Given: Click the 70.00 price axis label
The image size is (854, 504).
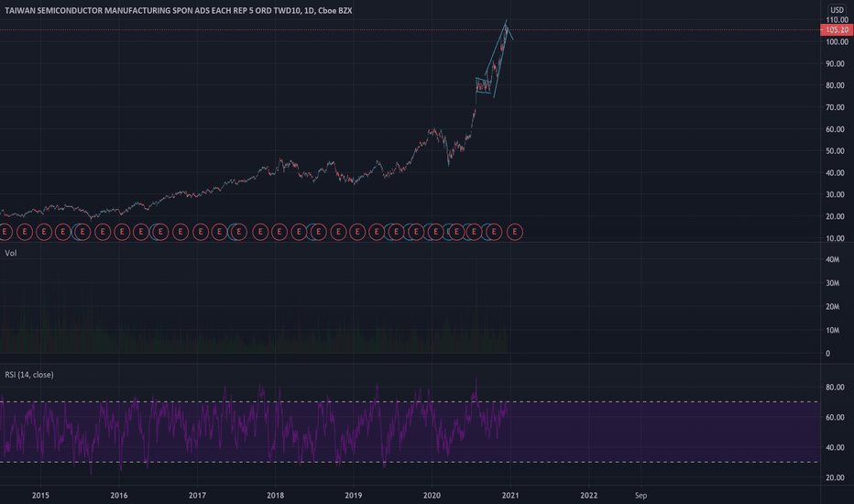Looking at the screenshot, I should click(x=835, y=107).
